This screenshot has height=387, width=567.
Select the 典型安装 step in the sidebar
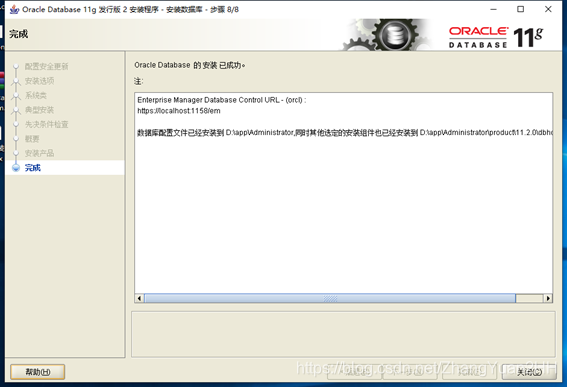pyautogui.click(x=39, y=110)
